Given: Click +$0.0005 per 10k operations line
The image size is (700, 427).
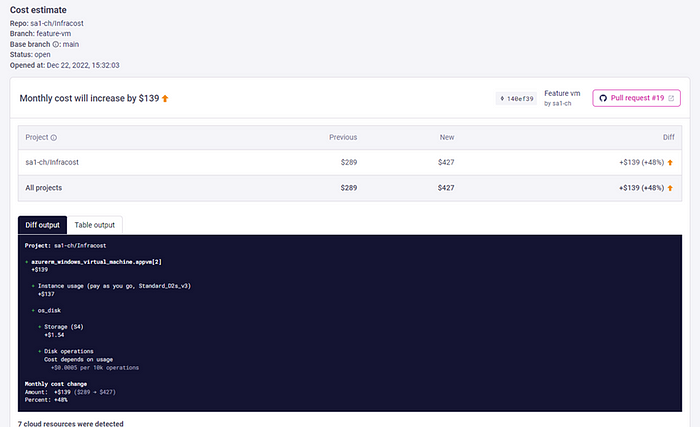Looking at the screenshot, I should 95,368.
